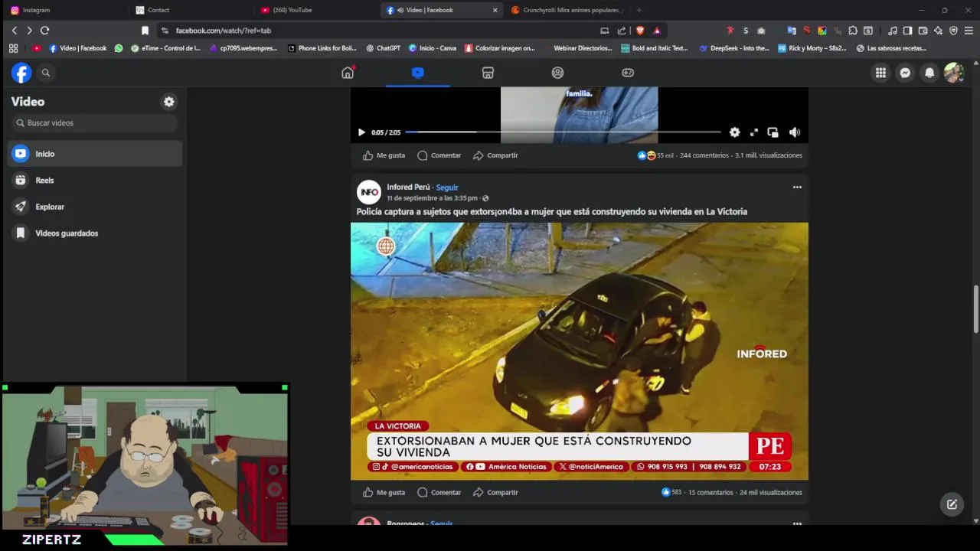Focus the Buscar videos search field
980x551 pixels.
(x=95, y=123)
